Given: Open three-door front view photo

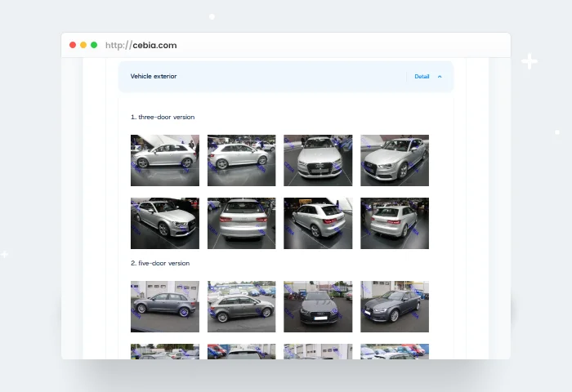Looking at the screenshot, I should click(318, 160).
